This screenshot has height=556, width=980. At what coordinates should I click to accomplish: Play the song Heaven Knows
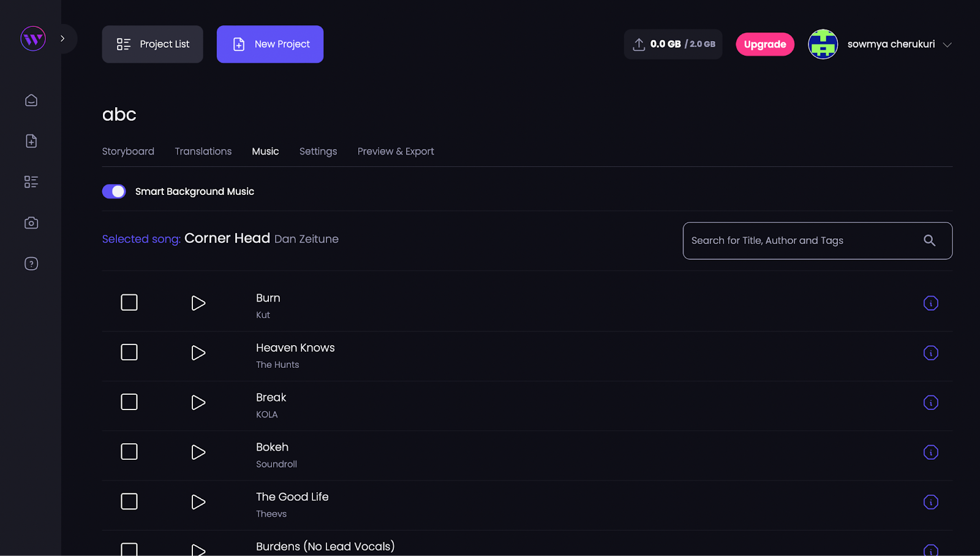pyautogui.click(x=198, y=352)
